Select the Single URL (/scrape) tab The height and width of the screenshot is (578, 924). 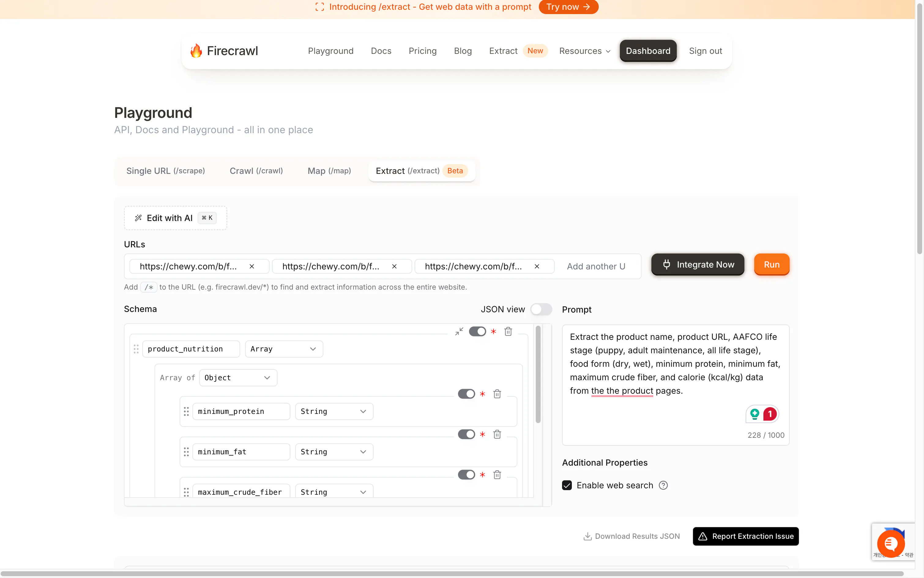166,171
